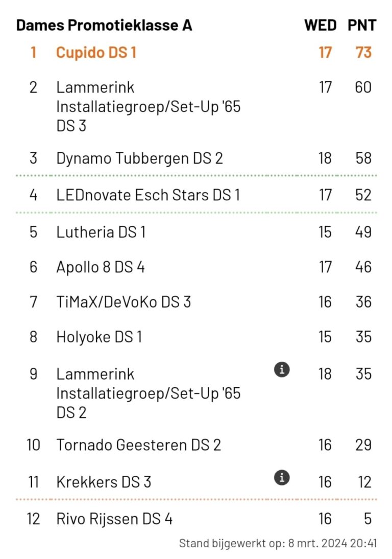Screen dimensions: 392x559
Task: Select Apollo 8 DS 4 team
Action: click(x=100, y=267)
